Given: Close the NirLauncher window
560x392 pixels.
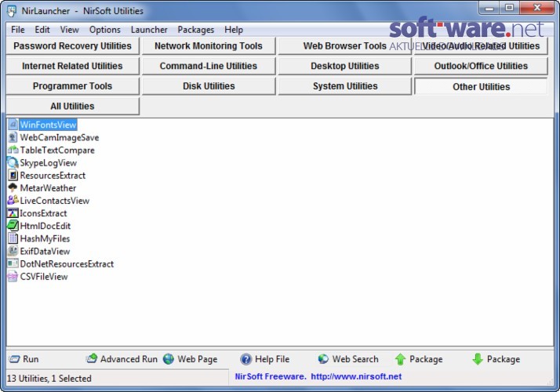Looking at the screenshot, I should (x=536, y=8).
